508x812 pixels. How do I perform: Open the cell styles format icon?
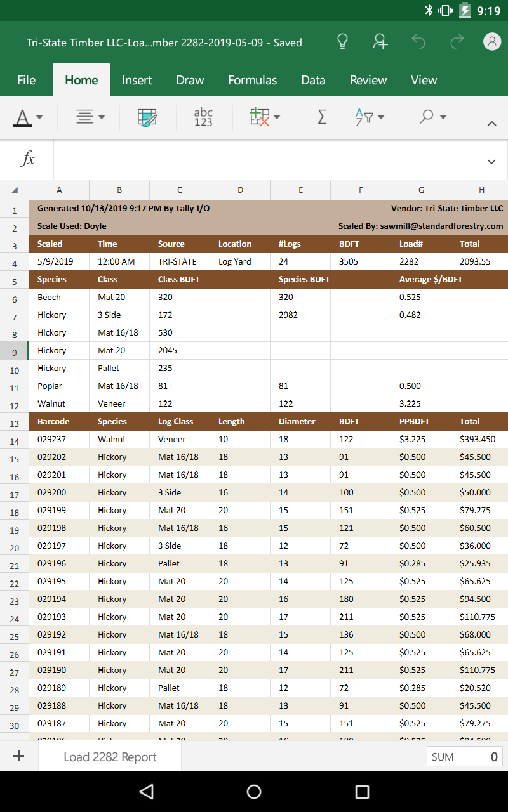pyautogui.click(x=147, y=117)
